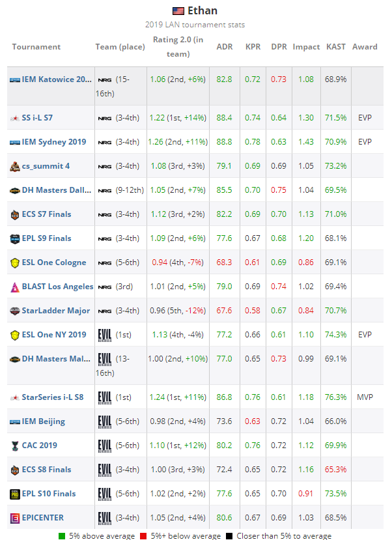Screen dimensions: 392x540
Task: Click the EPL S10 Finals logo icon
Action: click(15, 494)
